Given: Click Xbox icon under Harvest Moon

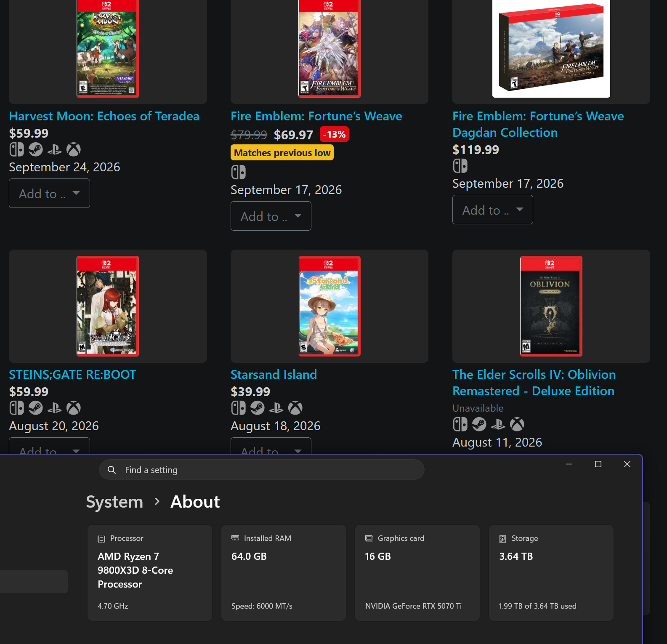Looking at the screenshot, I should click(x=74, y=149).
